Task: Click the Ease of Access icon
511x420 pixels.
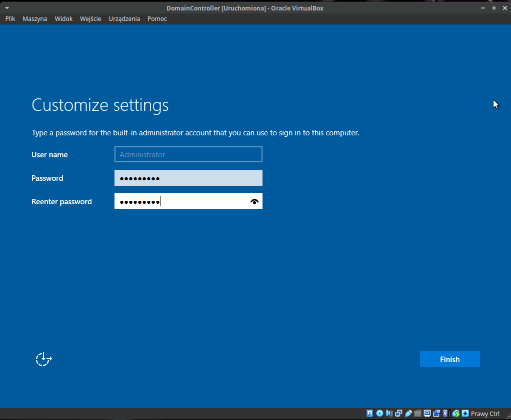Action: pos(43,359)
